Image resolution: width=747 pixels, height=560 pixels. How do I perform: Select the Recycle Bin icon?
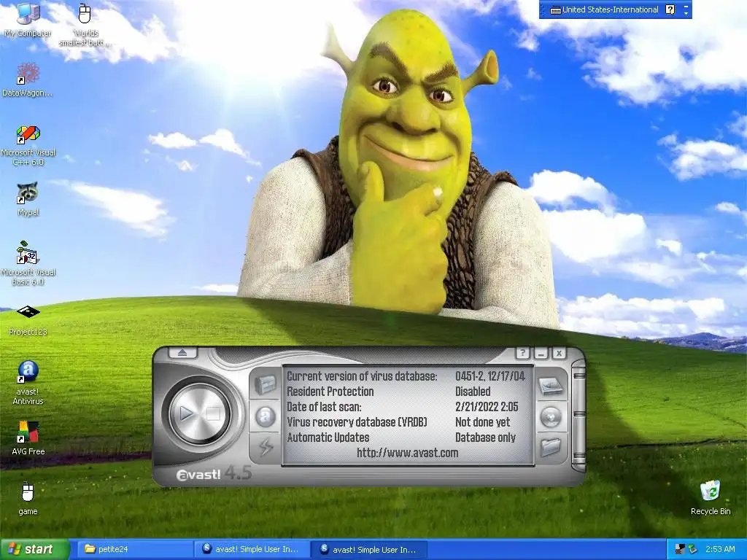[711, 497]
